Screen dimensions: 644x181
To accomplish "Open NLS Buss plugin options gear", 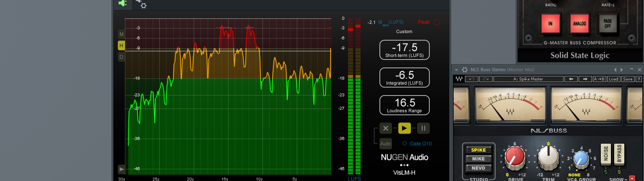I will pos(465,70).
